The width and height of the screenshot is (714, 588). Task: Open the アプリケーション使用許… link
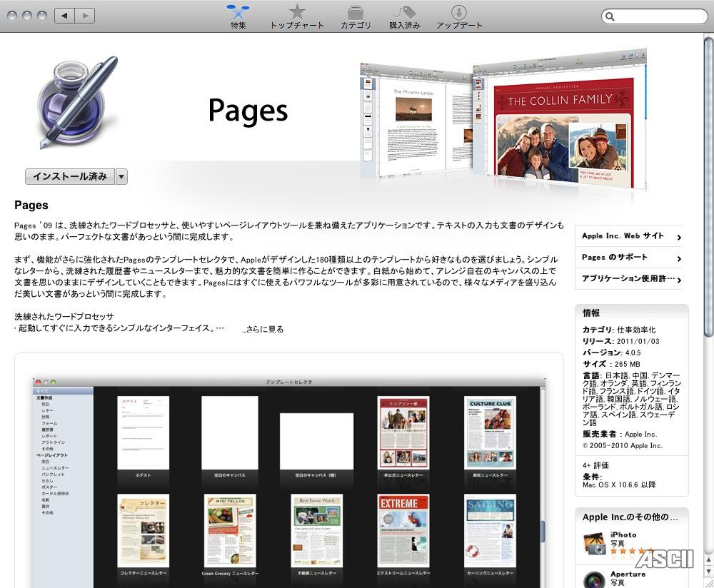tap(628, 278)
